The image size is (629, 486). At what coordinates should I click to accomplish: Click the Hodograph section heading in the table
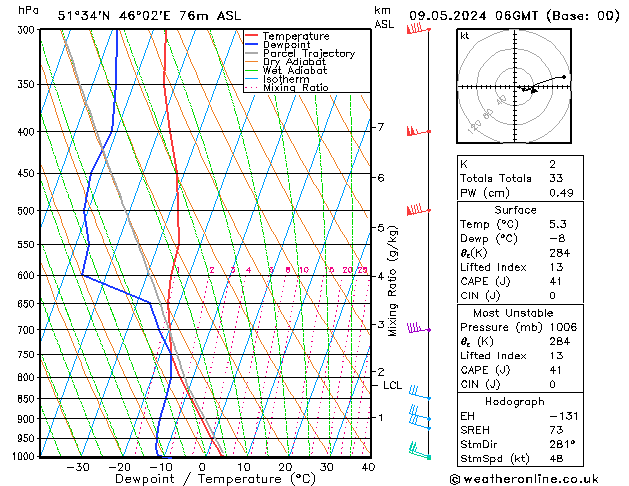point(512,400)
